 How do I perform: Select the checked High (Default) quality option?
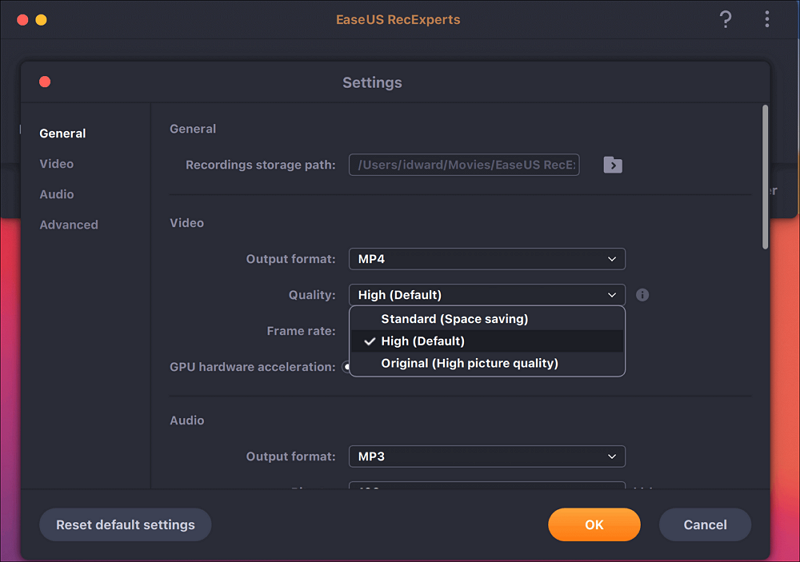tap(422, 341)
